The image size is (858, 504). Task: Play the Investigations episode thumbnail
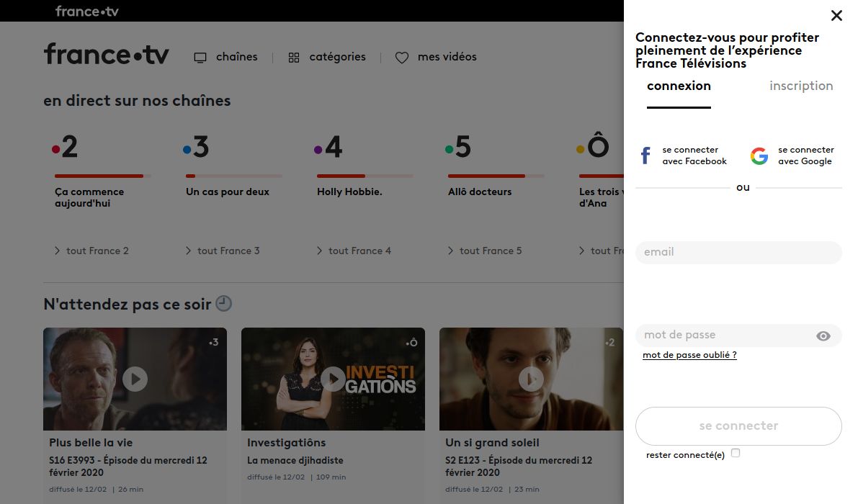click(x=333, y=379)
